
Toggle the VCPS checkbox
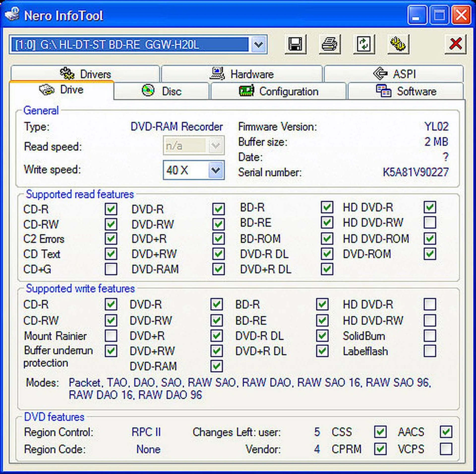446,449
